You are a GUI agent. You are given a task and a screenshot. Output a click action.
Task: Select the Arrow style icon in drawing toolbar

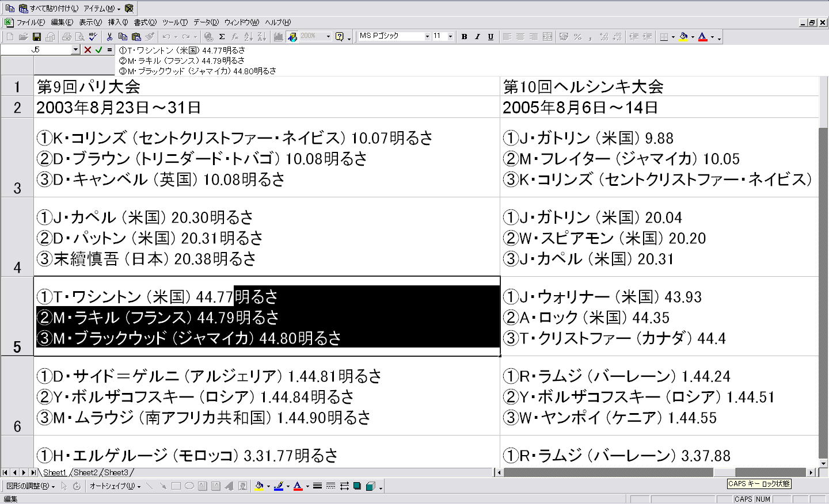point(344,486)
